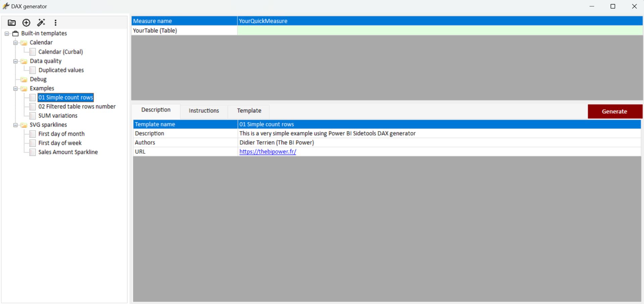Click the Data quality folder icon
This screenshot has width=644, height=304.
24,61
